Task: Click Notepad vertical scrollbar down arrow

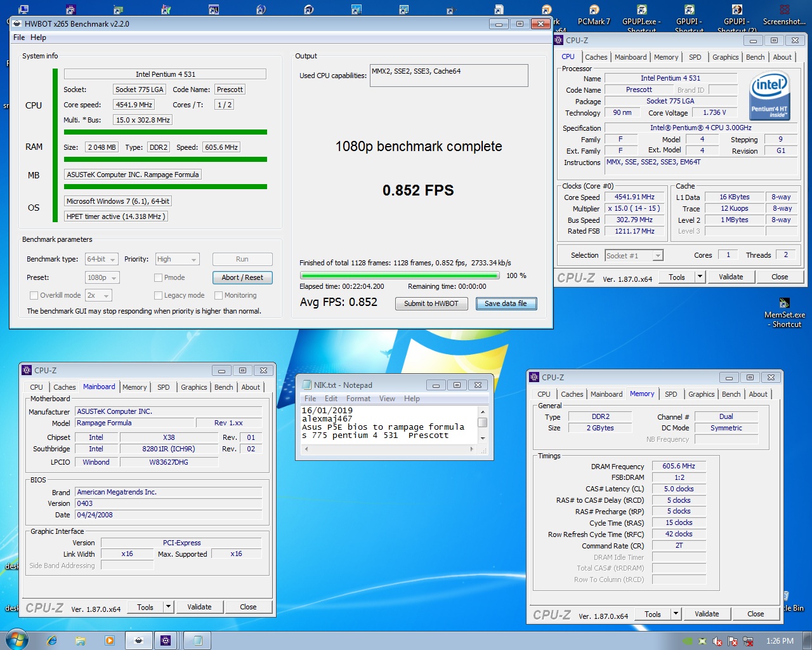Action: pos(482,438)
